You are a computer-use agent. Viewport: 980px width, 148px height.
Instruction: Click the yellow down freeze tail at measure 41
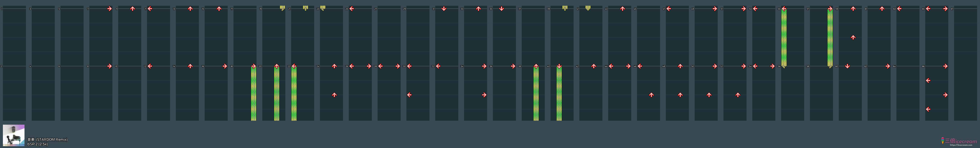point(588,8)
